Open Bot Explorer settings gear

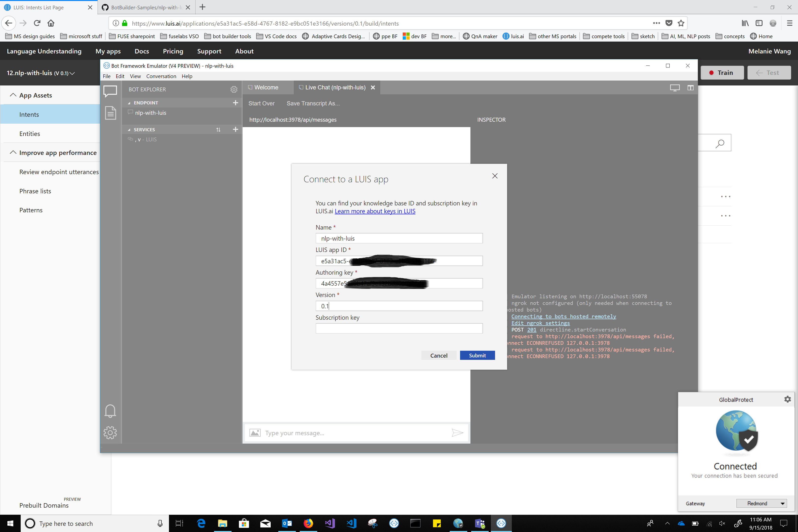234,89
